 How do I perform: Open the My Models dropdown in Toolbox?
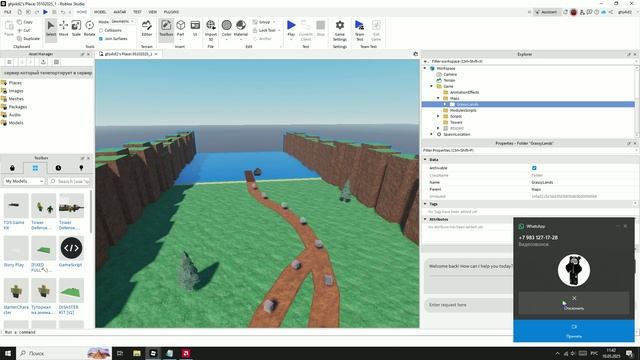point(24,181)
